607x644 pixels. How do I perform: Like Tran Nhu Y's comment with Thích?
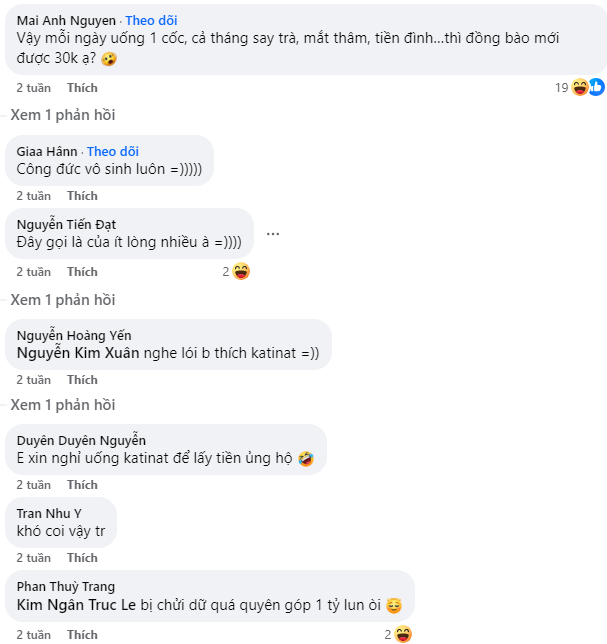(82, 558)
